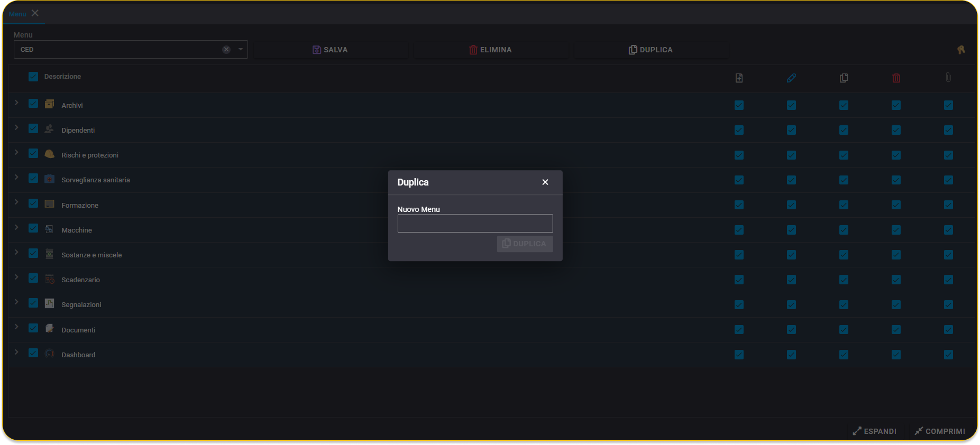Screen dimensions: 980x445
Task: Click the COMPRIMI button
Action: 940,431
